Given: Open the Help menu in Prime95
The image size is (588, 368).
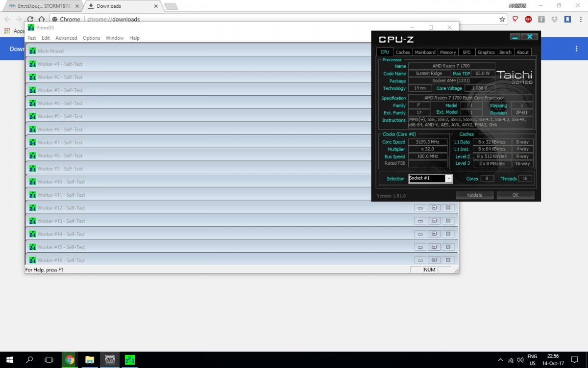Looking at the screenshot, I should coord(134,38).
